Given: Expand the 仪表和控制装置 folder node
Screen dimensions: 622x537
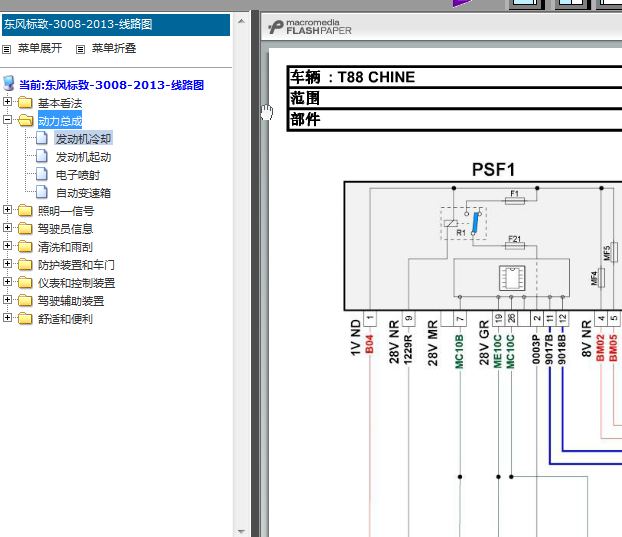Looking at the screenshot, I should point(7,281).
